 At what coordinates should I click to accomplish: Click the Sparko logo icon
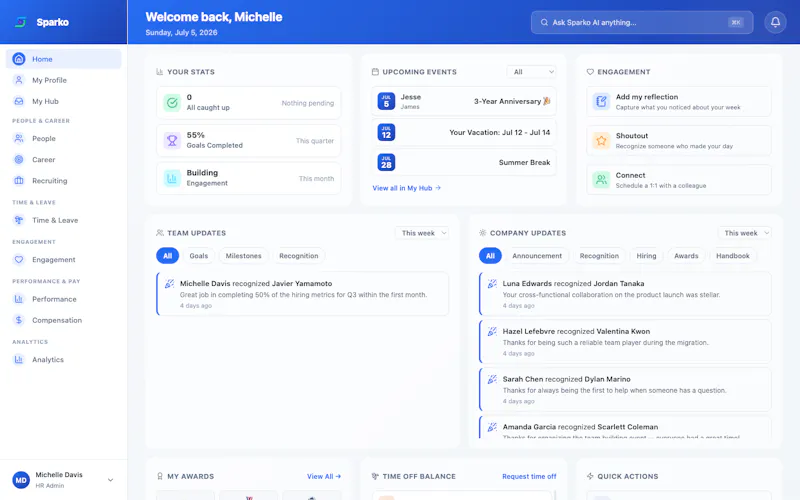click(20, 22)
